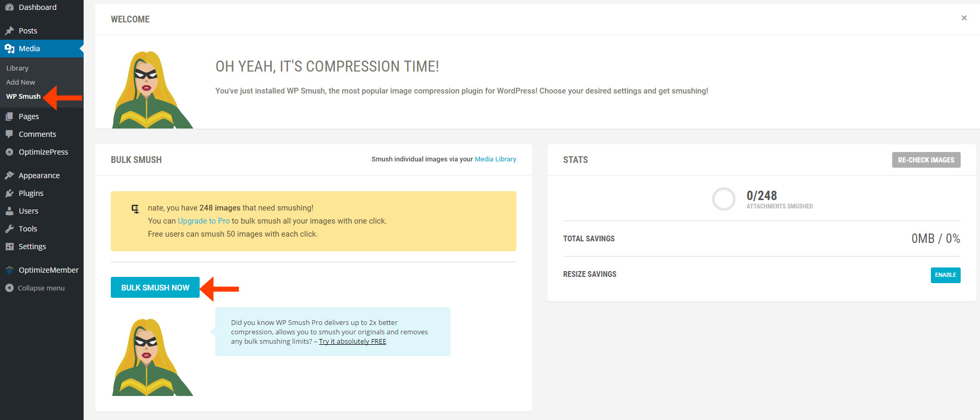
Task: Click the Stats heading
Action: tap(575, 160)
